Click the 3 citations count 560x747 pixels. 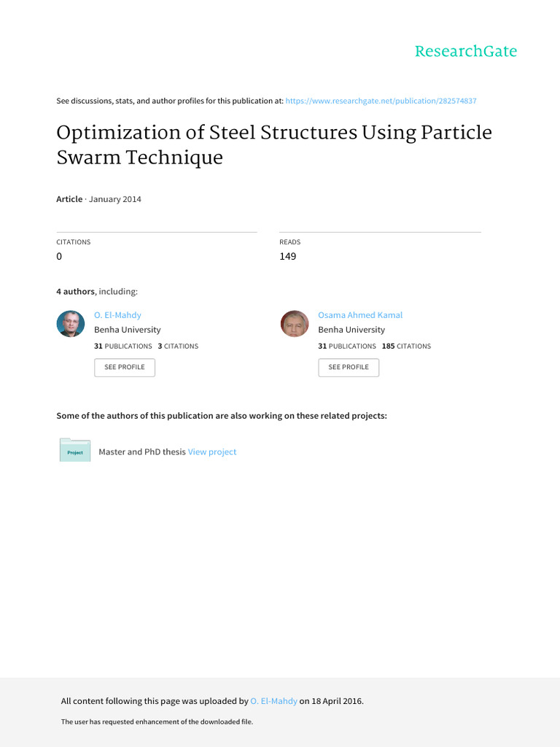(178, 346)
